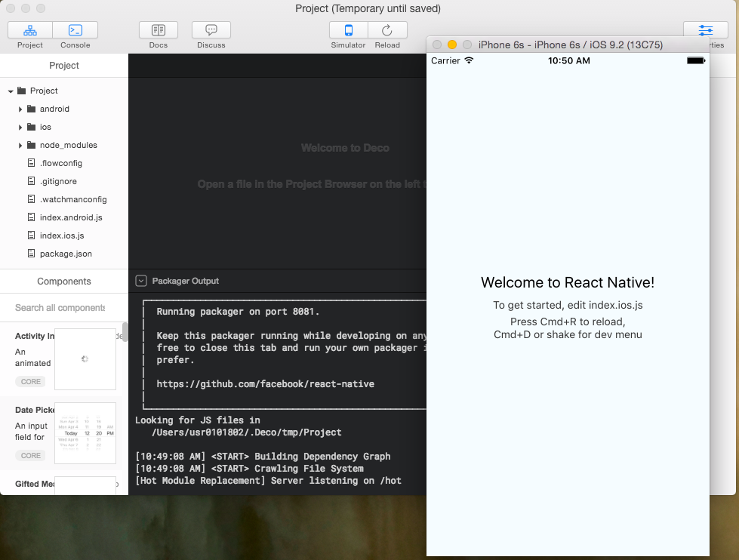Click the 10:50 AM simulator clock
This screenshot has width=739, height=560.
569,61
